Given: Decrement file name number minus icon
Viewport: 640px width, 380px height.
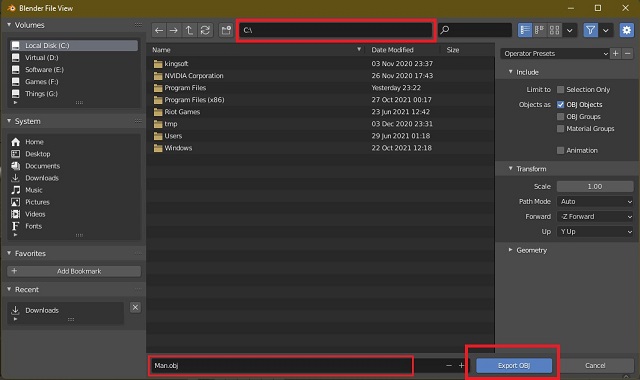Looking at the screenshot, I should tap(449, 365).
